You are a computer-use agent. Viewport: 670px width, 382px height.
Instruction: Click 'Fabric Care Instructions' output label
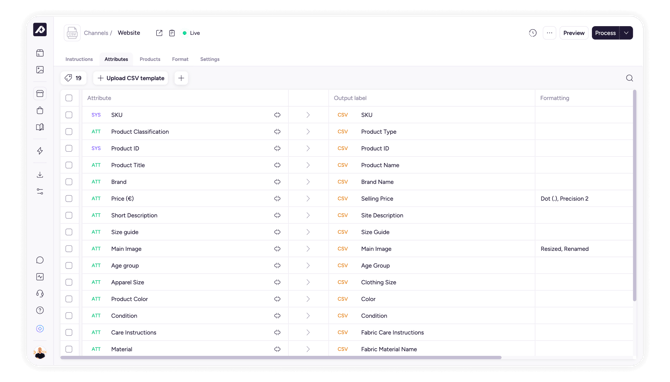[392, 332]
